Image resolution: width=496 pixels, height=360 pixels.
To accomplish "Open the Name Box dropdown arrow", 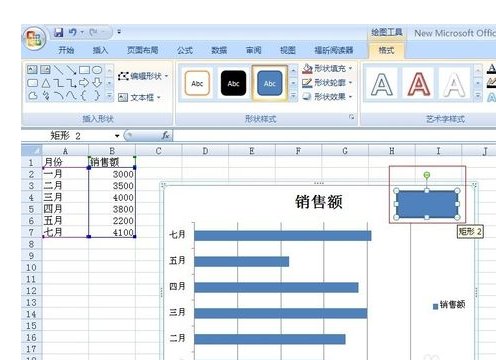I will (x=117, y=136).
